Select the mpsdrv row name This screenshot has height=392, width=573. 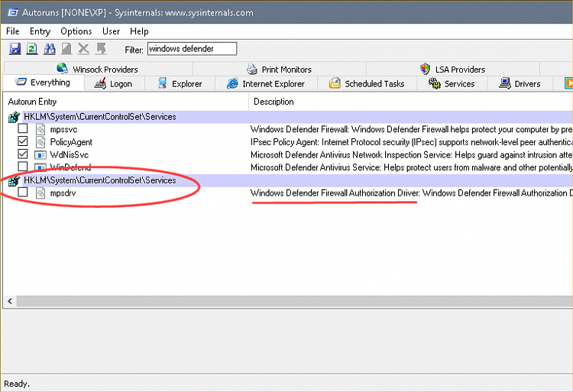click(x=63, y=193)
